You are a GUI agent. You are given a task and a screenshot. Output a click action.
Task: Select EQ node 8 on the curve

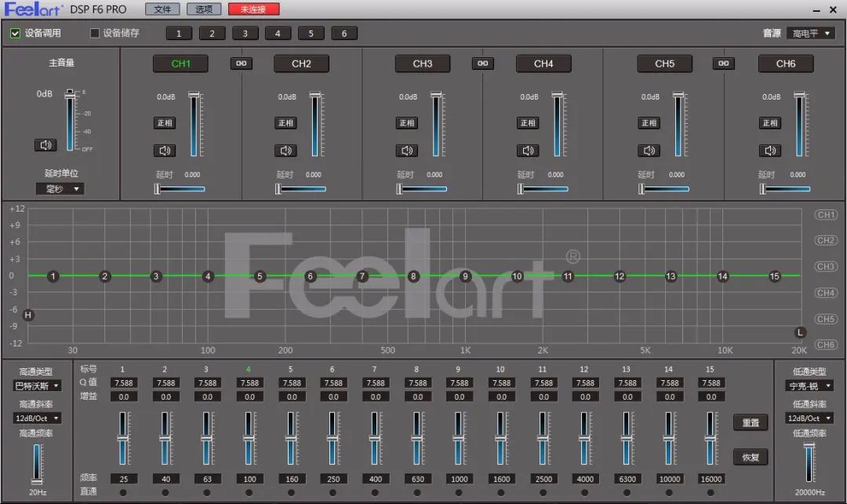pyautogui.click(x=413, y=276)
